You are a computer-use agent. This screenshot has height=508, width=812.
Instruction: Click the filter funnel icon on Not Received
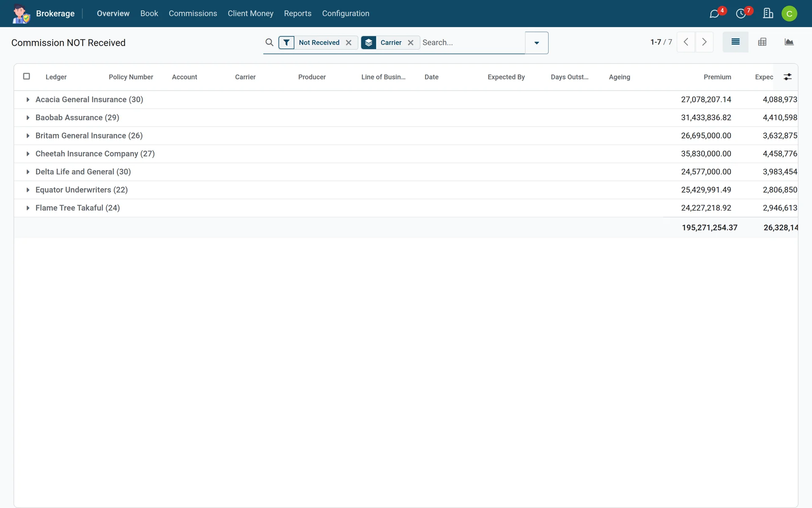pyautogui.click(x=287, y=42)
